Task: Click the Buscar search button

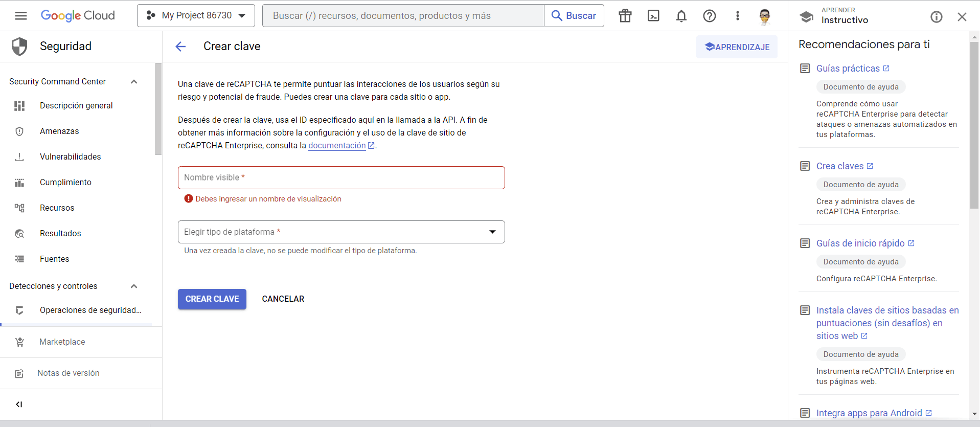Action: [574, 16]
